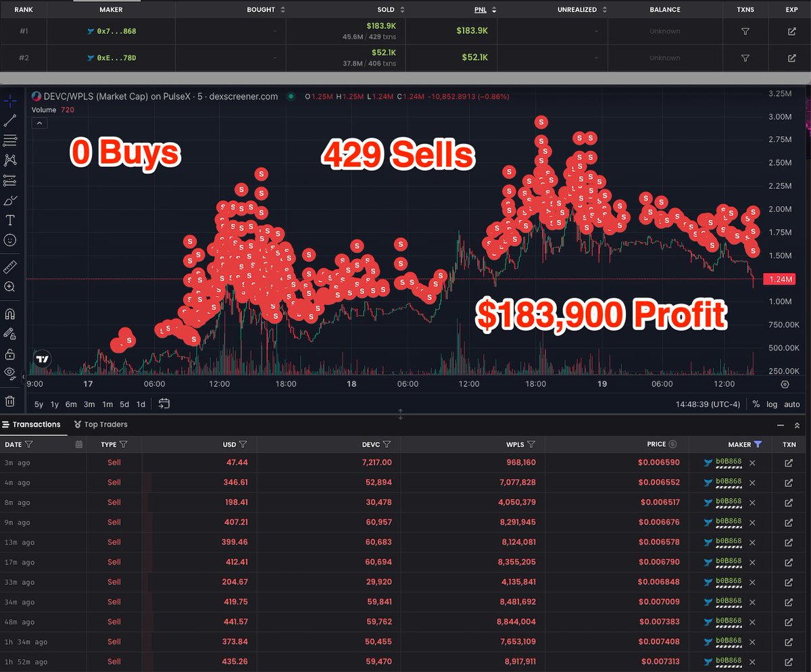Select the Text annotation tool
Screen dimensions: 811x672
[10, 220]
